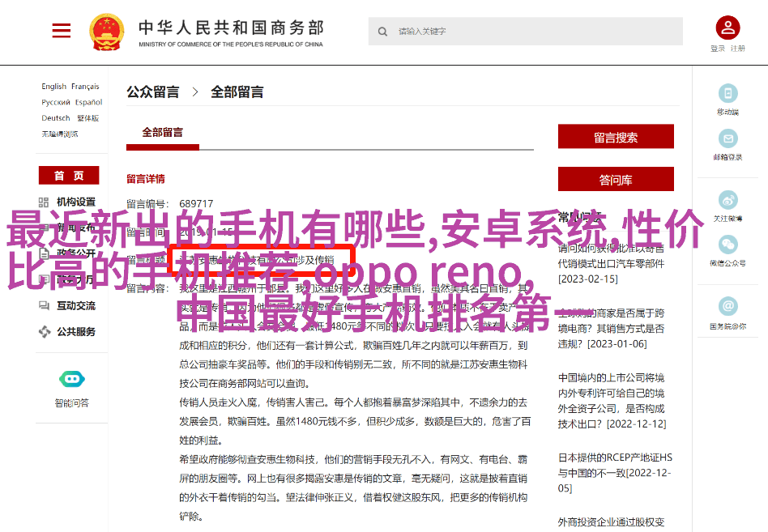Open FAQ about 中国境内的上市公司 patent licensing
This screenshot has height=532, width=768.
[612, 401]
